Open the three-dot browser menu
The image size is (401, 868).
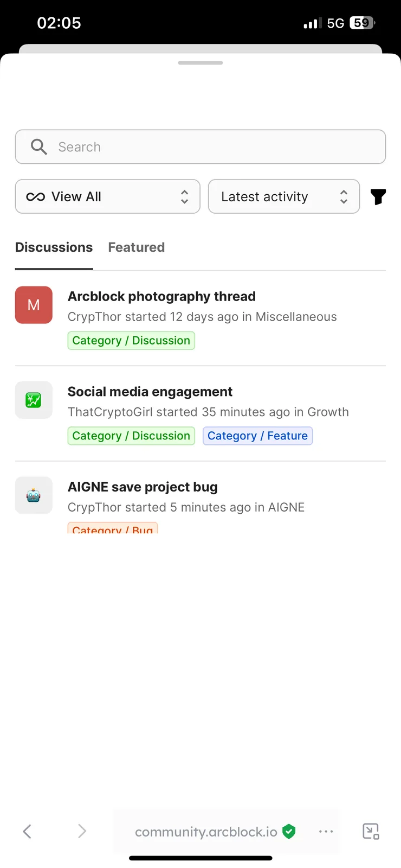[x=326, y=832]
